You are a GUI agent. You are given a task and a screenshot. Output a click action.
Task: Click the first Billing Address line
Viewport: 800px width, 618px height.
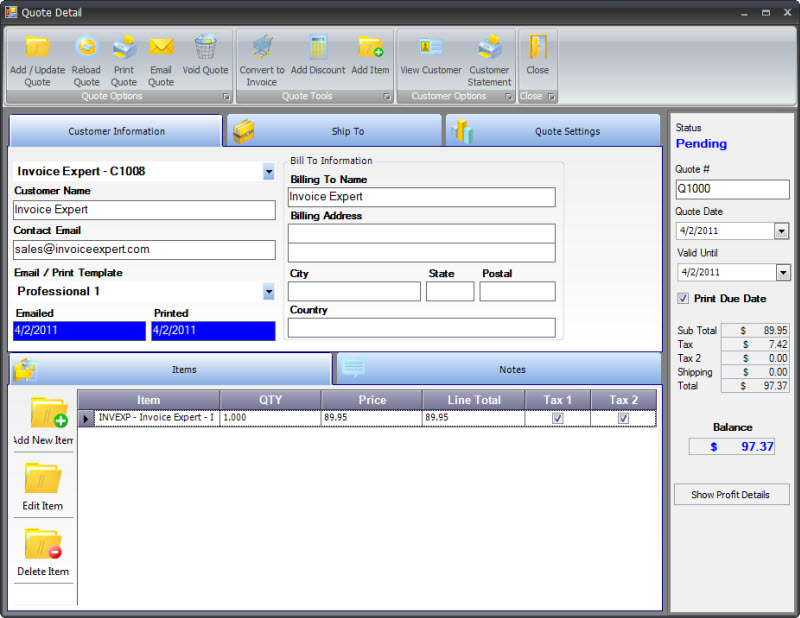tap(421, 233)
